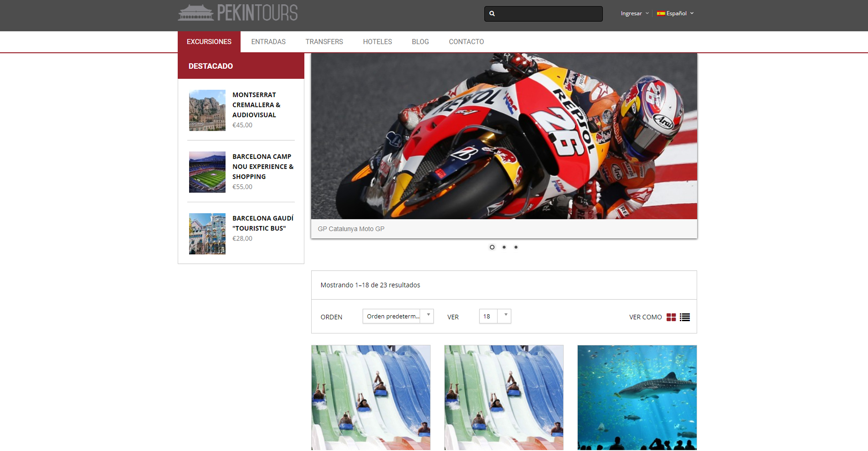The image size is (868, 451).
Task: Switch to list view icon
Action: pyautogui.click(x=685, y=317)
